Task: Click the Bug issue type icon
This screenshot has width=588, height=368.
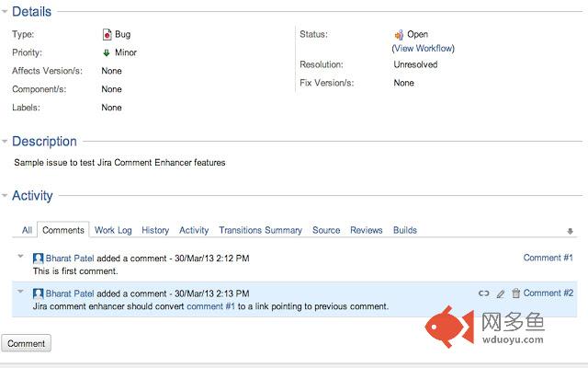Action: click(x=107, y=35)
